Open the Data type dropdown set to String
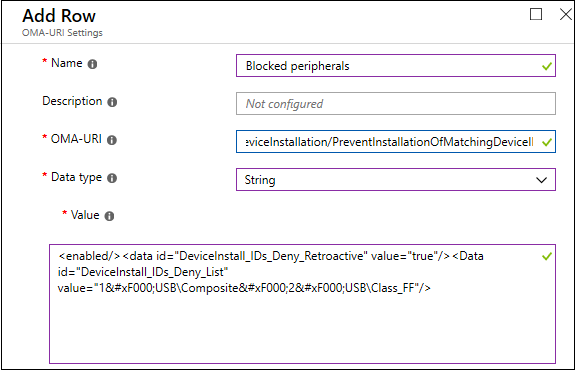Viewport: 575px width, 370px height. pyautogui.click(x=396, y=180)
